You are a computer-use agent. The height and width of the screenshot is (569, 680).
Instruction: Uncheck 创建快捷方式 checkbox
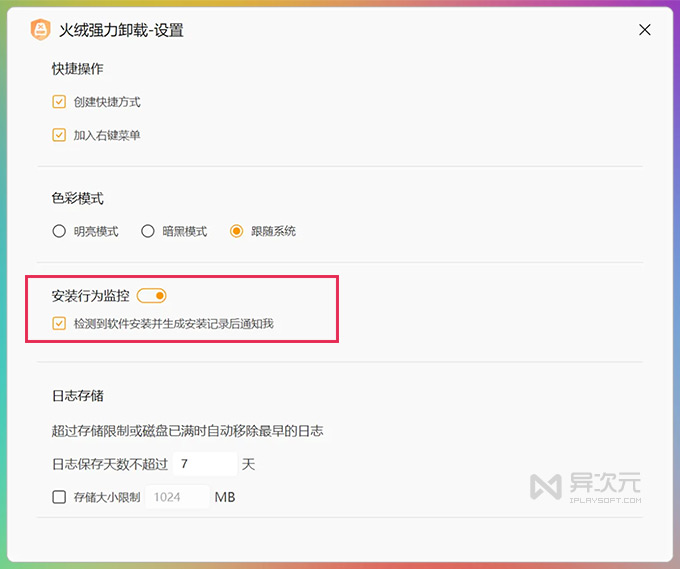[59, 102]
